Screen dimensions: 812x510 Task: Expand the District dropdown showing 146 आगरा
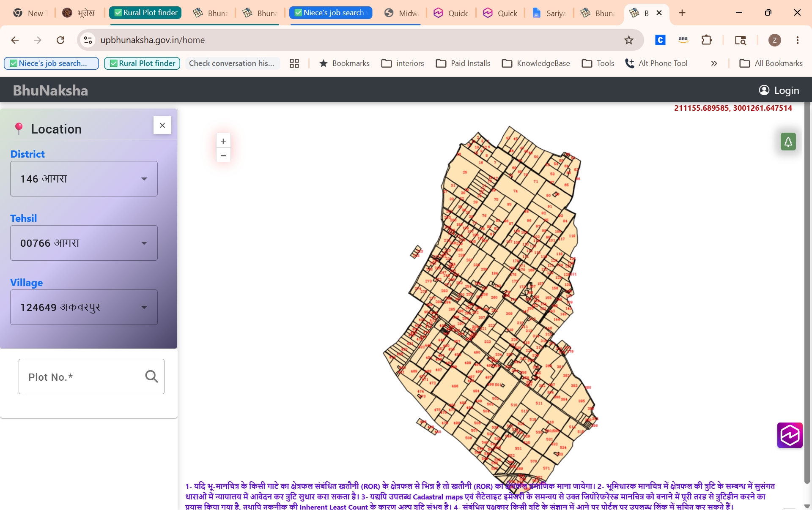(x=84, y=179)
